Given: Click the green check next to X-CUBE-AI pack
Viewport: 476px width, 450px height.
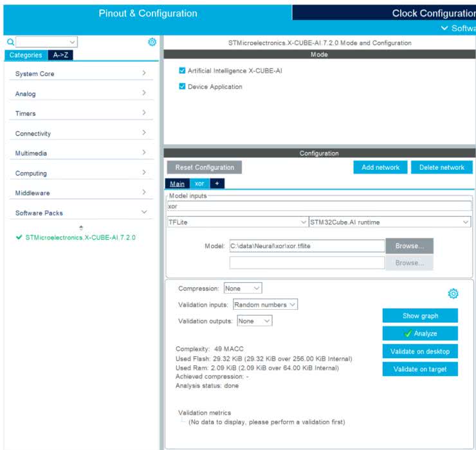Looking at the screenshot, I should click(19, 237).
